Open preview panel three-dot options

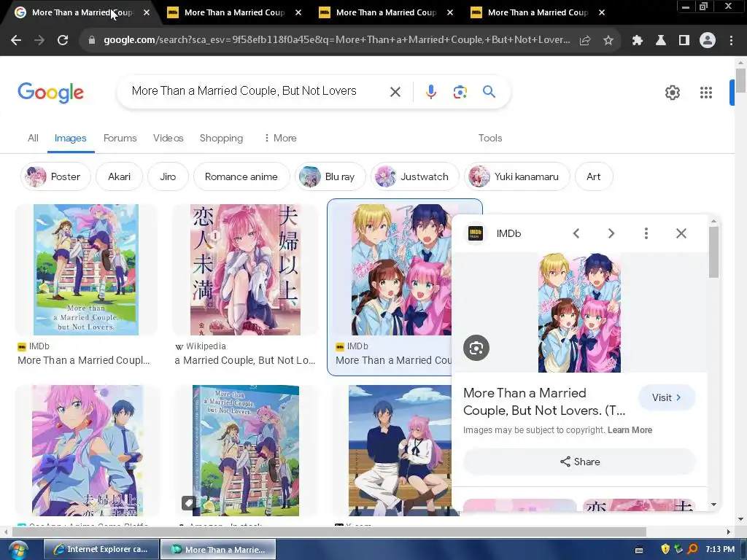[x=646, y=233]
